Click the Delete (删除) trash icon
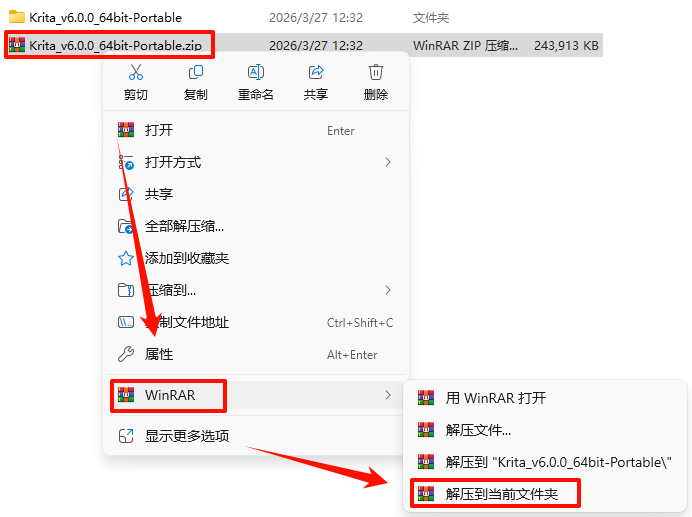The width and height of the screenshot is (692, 517). pos(376,72)
